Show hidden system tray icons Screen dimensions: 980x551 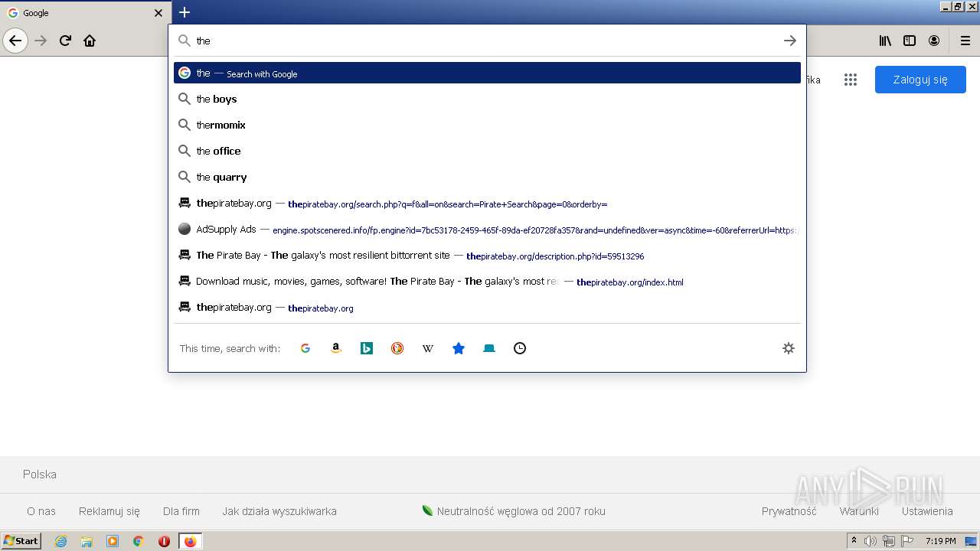pos(854,541)
